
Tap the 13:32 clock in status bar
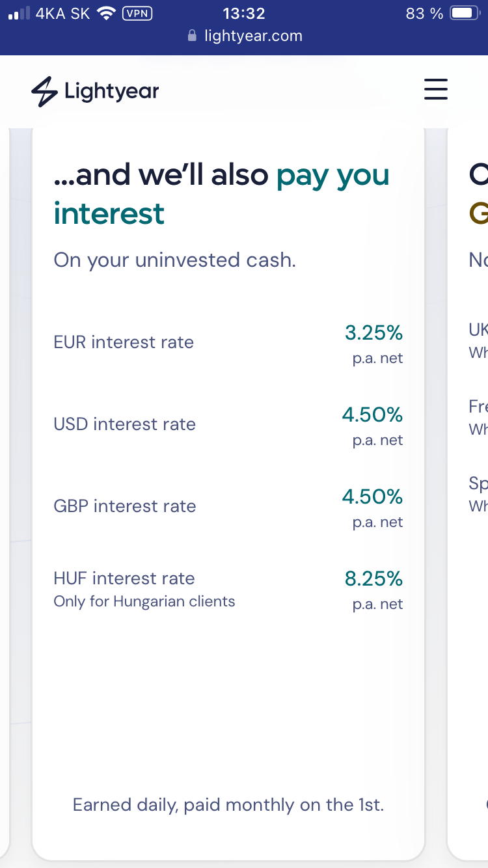(x=243, y=13)
